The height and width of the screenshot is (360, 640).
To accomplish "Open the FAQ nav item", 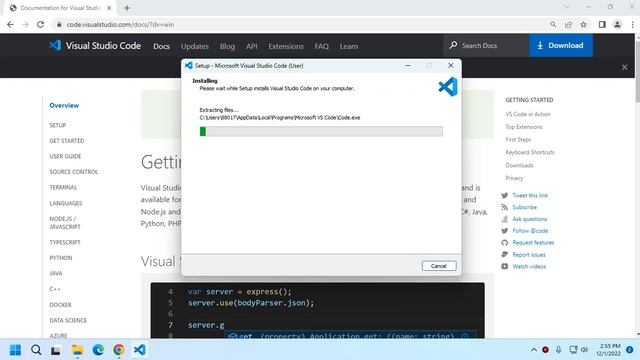I will 321,47.
